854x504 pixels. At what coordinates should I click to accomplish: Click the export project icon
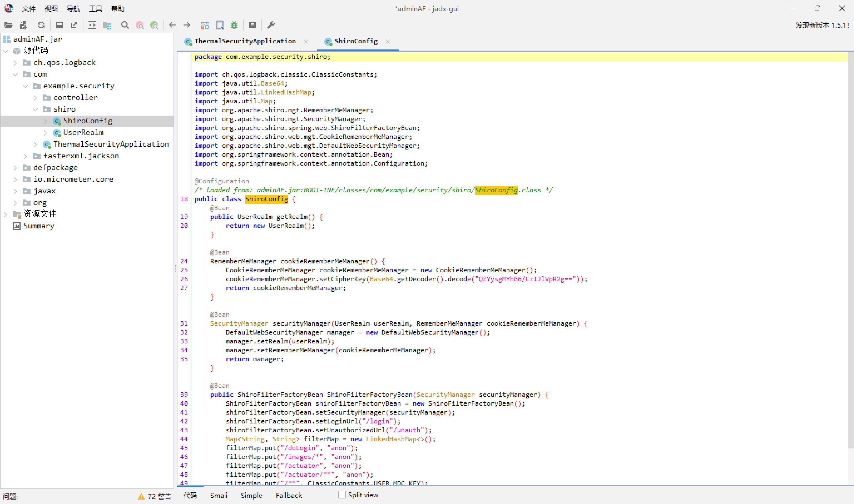point(74,25)
